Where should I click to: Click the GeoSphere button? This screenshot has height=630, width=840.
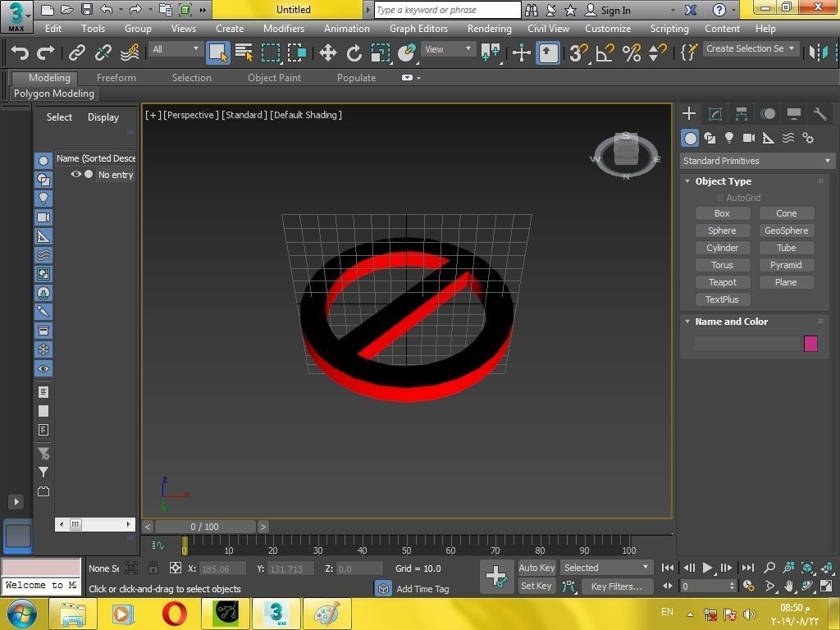tap(787, 231)
